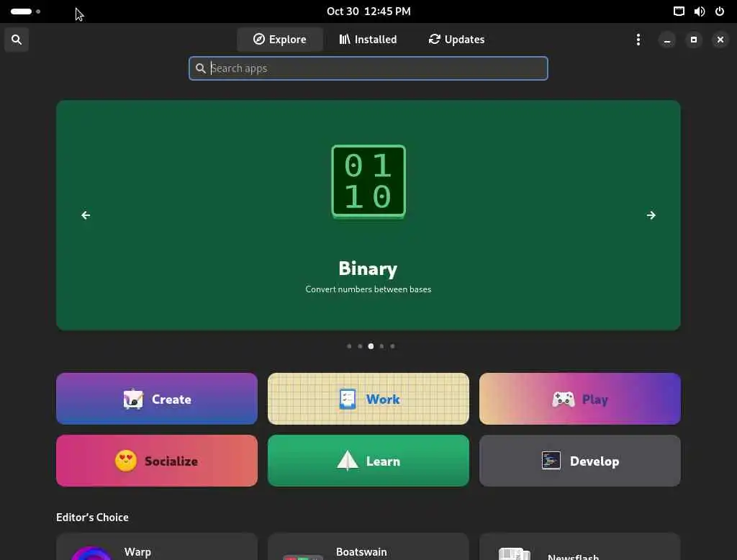Click the Binary featured title
The image size is (737, 560).
pyautogui.click(x=368, y=268)
